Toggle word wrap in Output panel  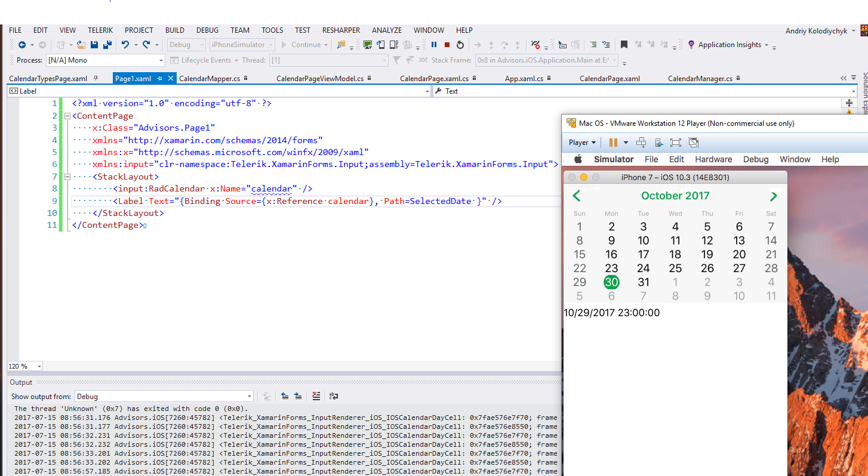click(334, 396)
